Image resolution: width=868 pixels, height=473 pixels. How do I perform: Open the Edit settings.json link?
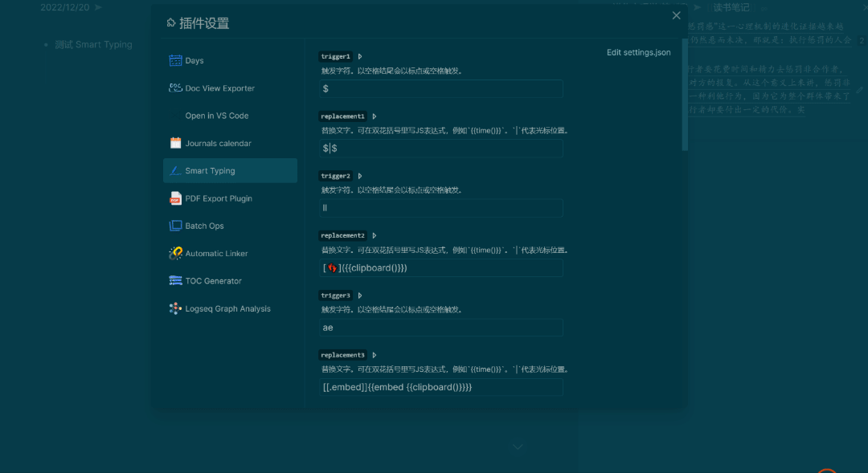(638, 51)
